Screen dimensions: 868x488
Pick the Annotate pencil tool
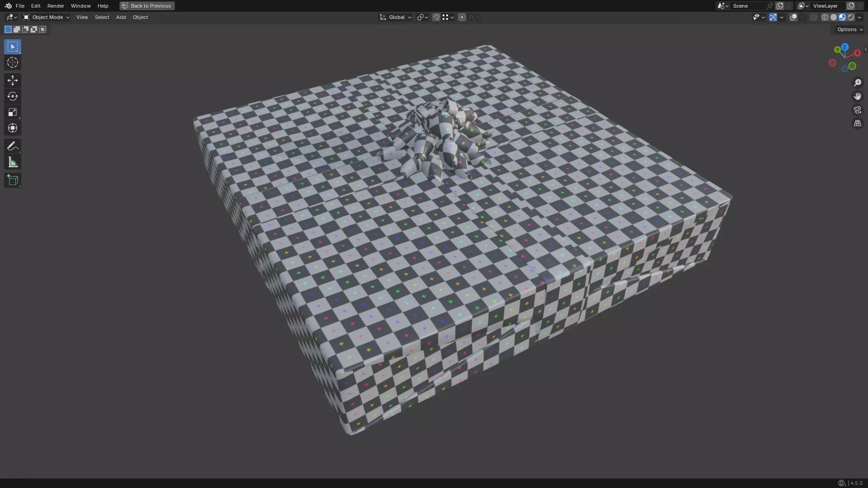tap(13, 146)
